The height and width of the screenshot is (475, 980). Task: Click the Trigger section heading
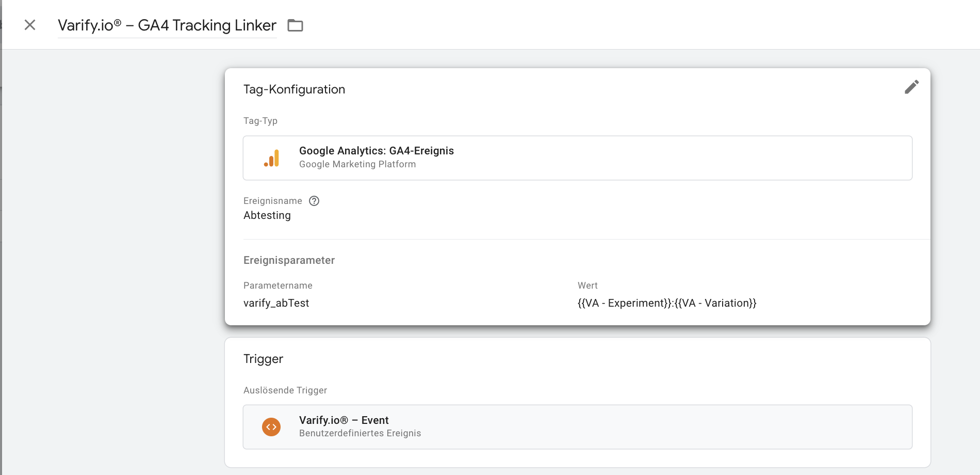tap(263, 359)
